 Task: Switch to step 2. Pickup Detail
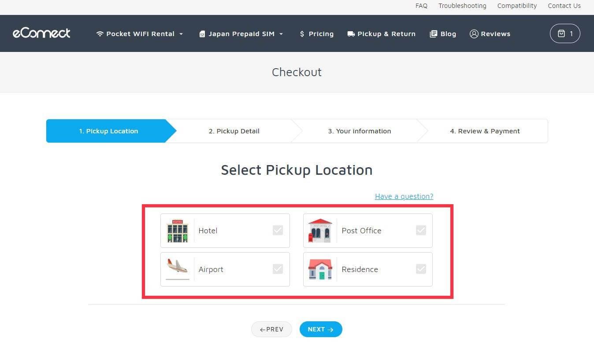[x=234, y=131]
